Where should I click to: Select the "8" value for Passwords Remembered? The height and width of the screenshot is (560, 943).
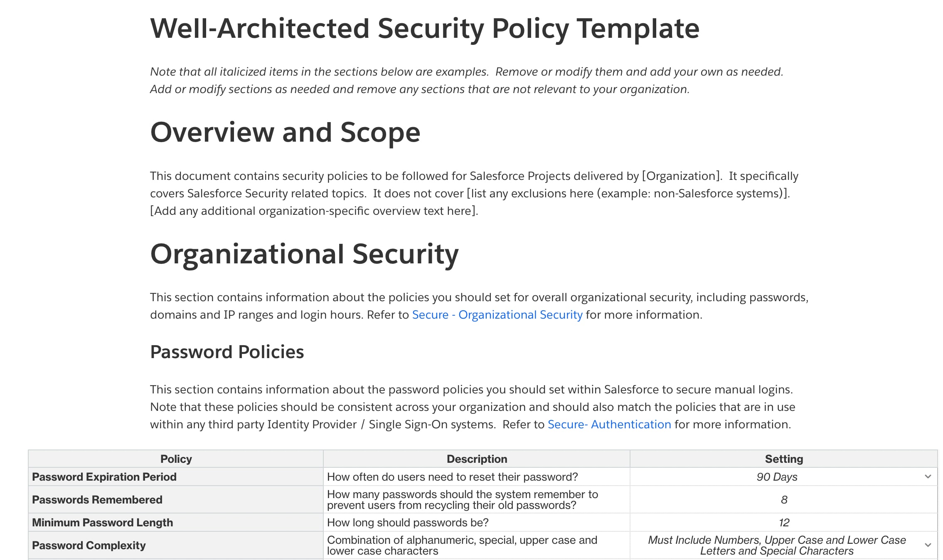click(x=783, y=500)
